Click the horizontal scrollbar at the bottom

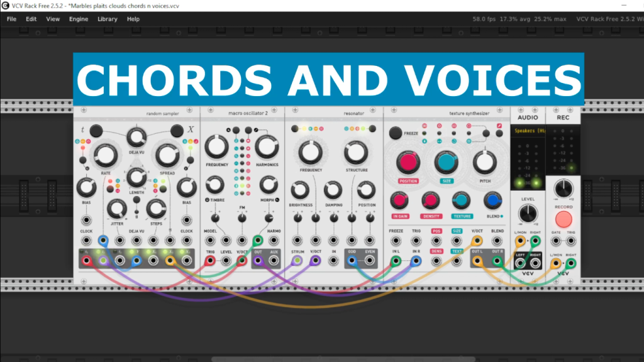(x=343, y=359)
